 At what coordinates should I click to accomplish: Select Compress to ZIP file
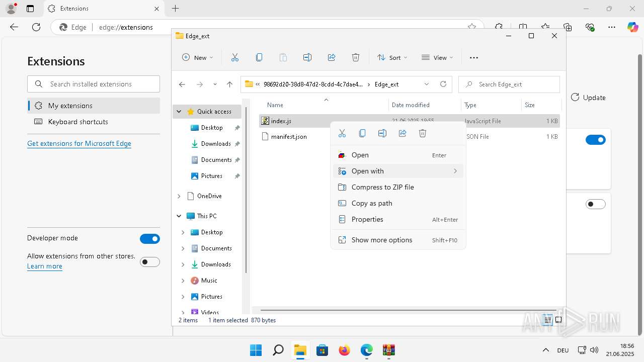398,187
